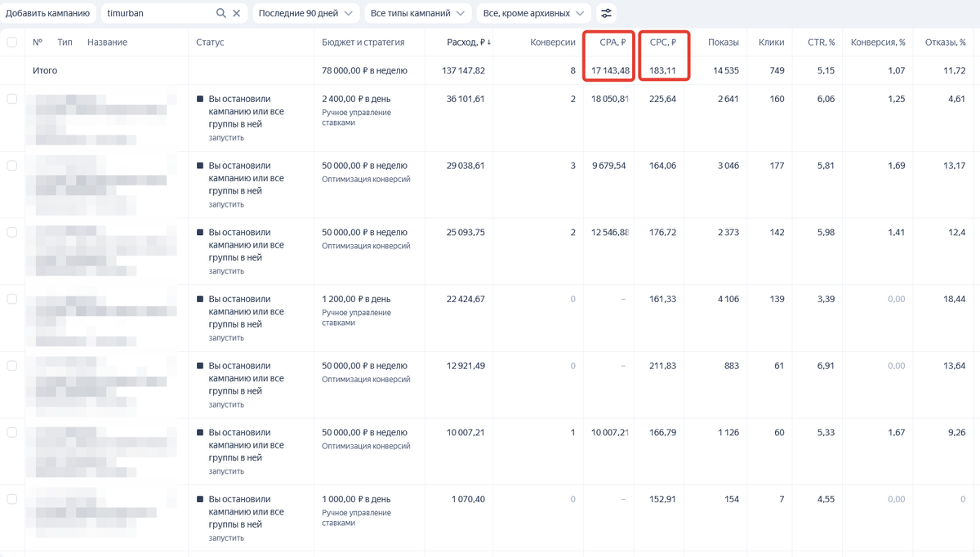Screen dimensions: 980x557
Task: Click the 1 000,00 ₽ в день budget
Action: click(356, 499)
